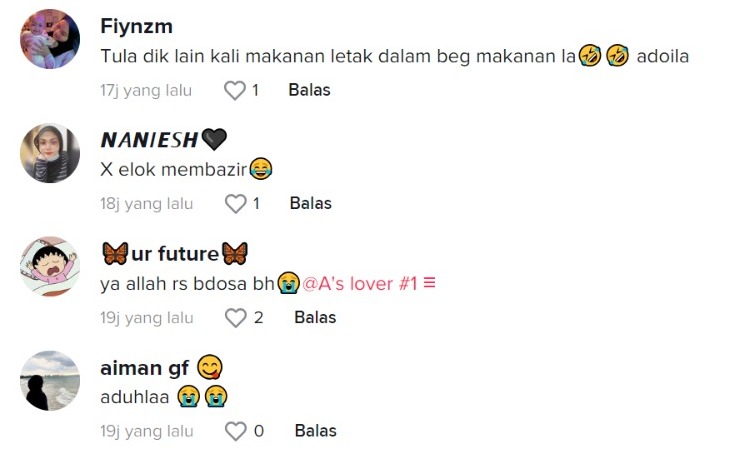Open the ur future username link

[174, 254]
